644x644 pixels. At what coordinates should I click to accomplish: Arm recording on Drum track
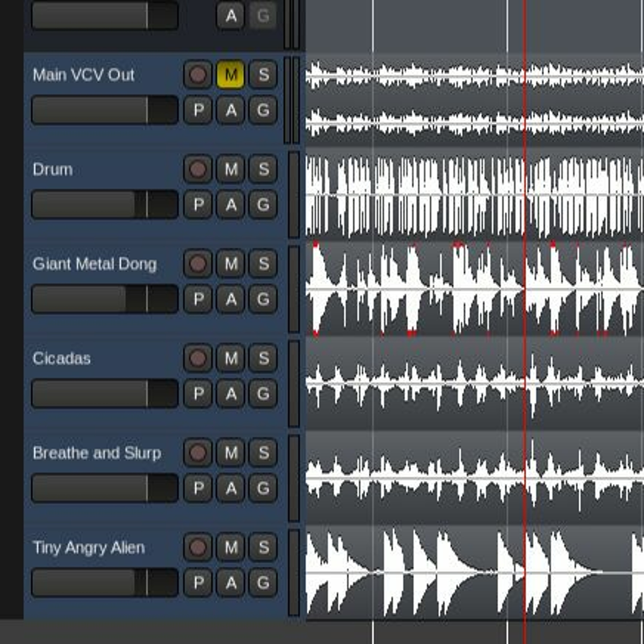(198, 169)
